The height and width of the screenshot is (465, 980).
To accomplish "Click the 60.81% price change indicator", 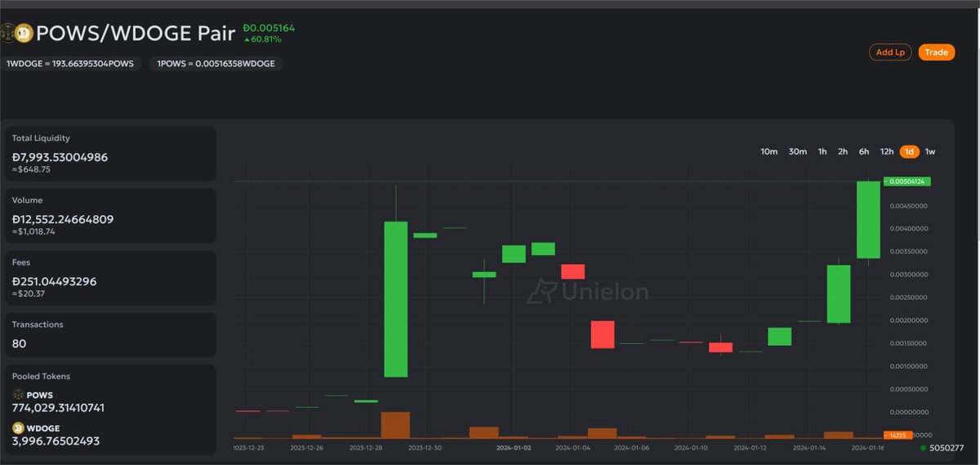I will [263, 39].
